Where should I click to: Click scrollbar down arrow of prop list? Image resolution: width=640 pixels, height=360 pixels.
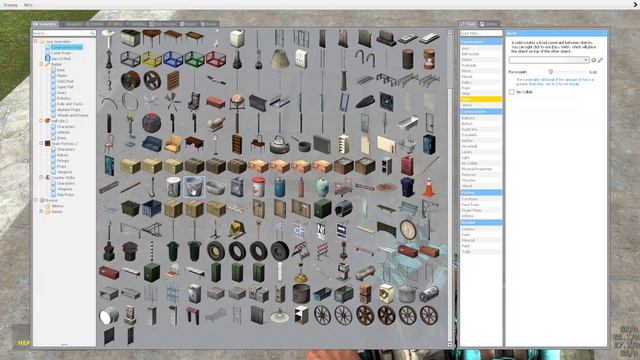(450, 345)
